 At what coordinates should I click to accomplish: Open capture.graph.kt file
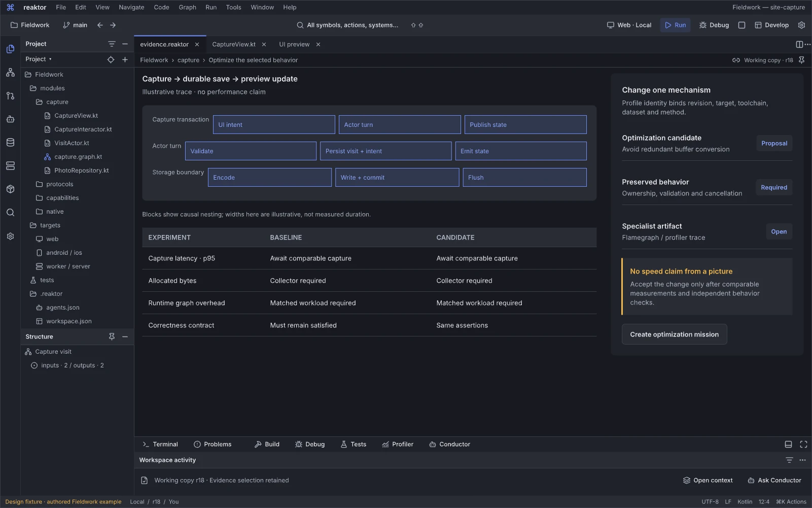[x=78, y=157]
